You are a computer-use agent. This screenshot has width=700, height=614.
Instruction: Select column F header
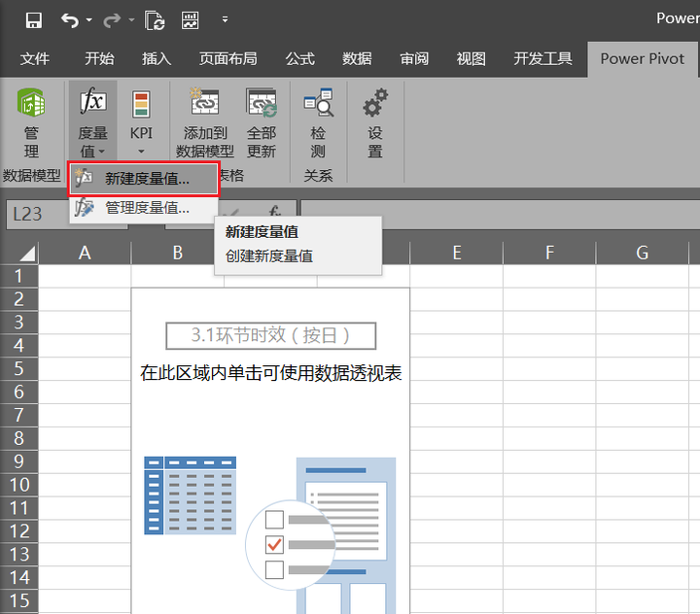click(x=549, y=253)
